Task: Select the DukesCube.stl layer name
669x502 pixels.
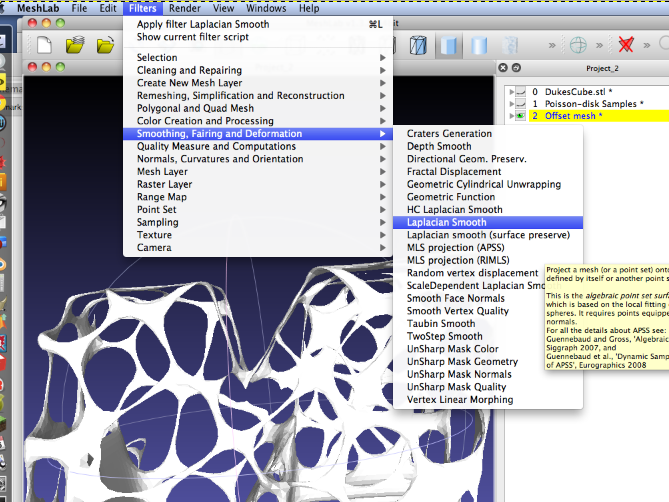Action: pos(578,92)
